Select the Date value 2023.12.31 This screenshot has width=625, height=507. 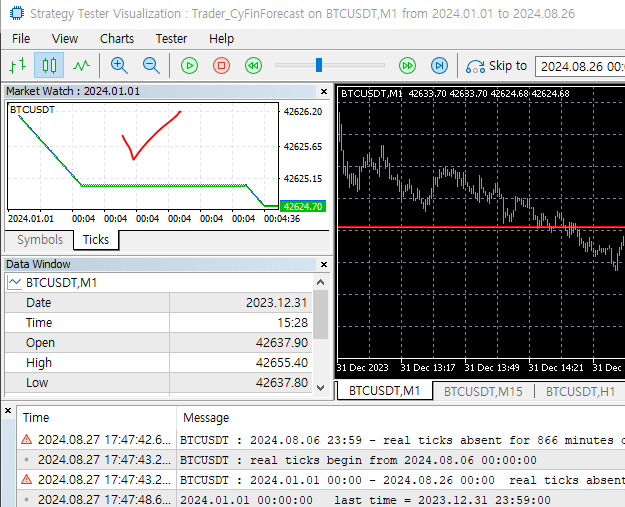click(x=276, y=303)
